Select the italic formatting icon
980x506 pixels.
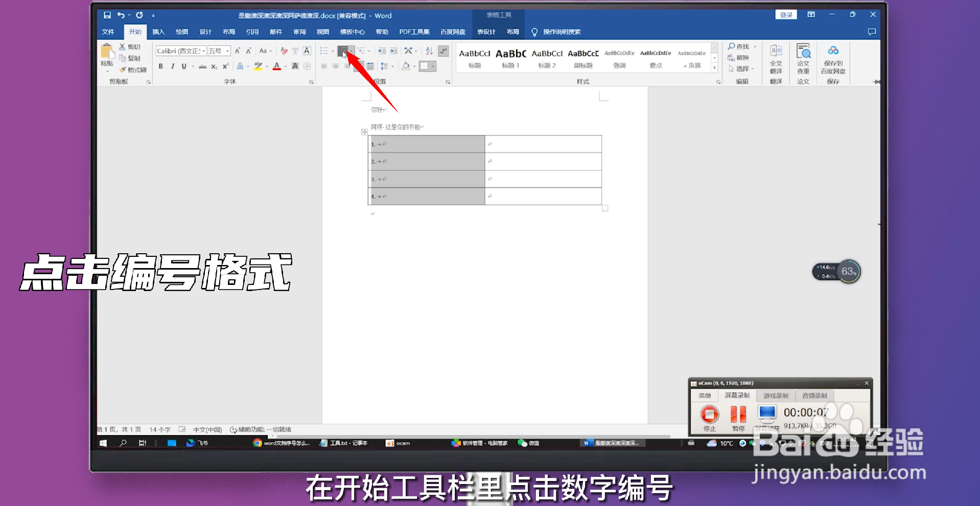[172, 66]
